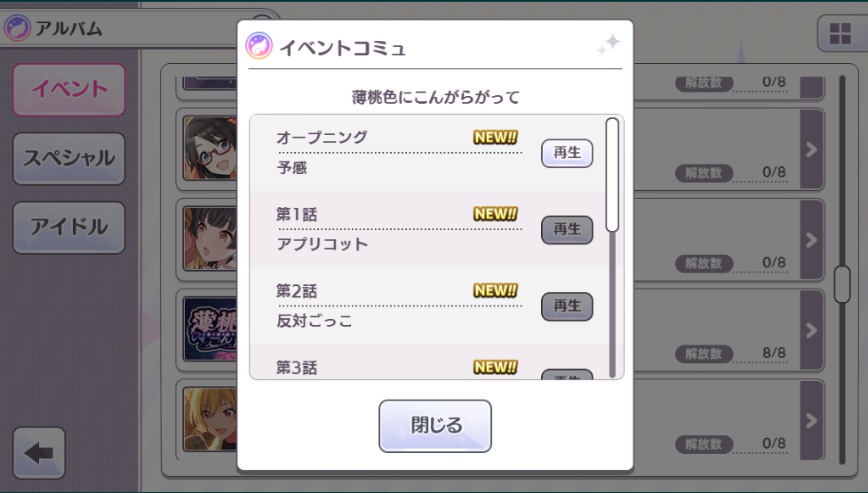Viewport: 868px width, 493px height.
Task: Click NEW!! badge on オープニング row
Action: 496,137
